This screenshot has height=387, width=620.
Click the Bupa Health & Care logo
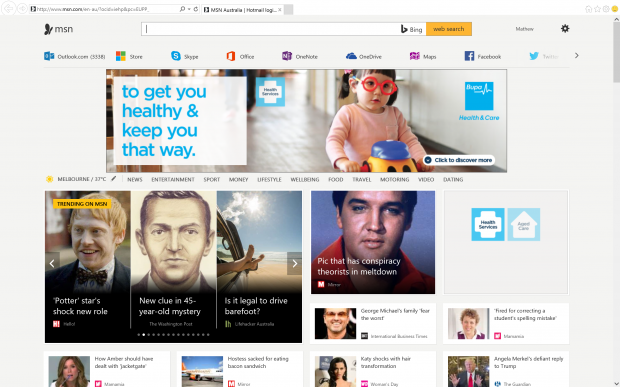[479, 101]
